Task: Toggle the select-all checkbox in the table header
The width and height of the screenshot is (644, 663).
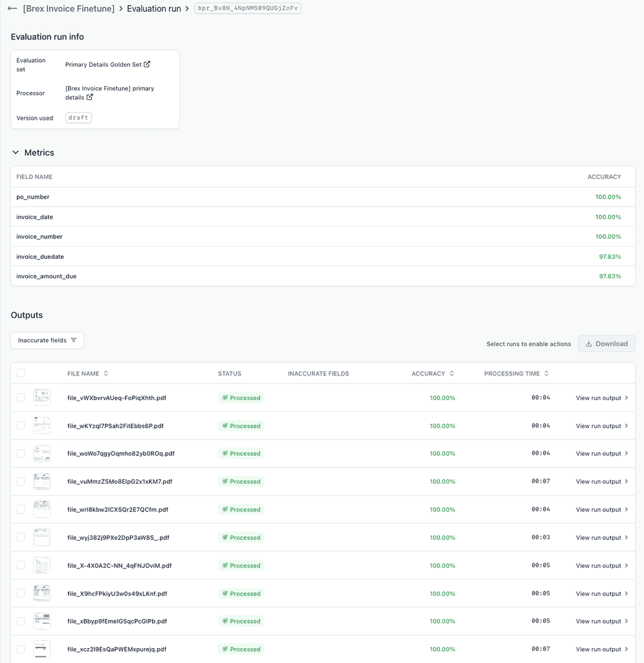Action: [20, 374]
